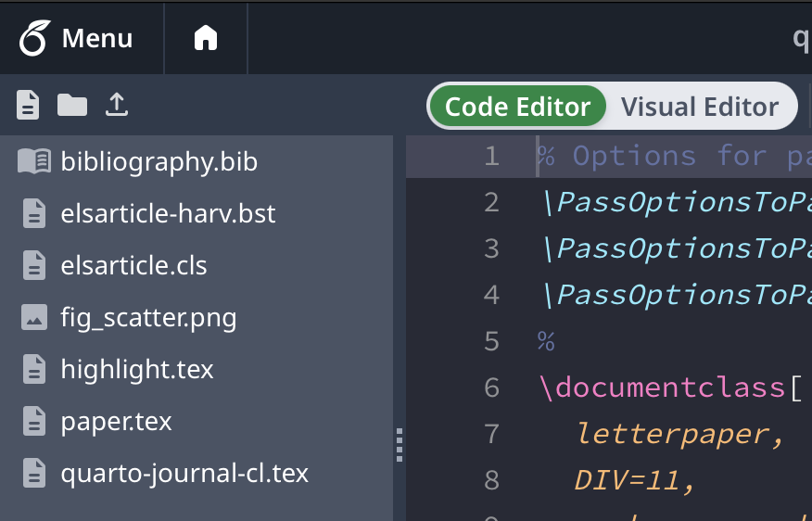The width and height of the screenshot is (812, 521).
Task: Click line number 1 in the gutter
Action: point(491,156)
